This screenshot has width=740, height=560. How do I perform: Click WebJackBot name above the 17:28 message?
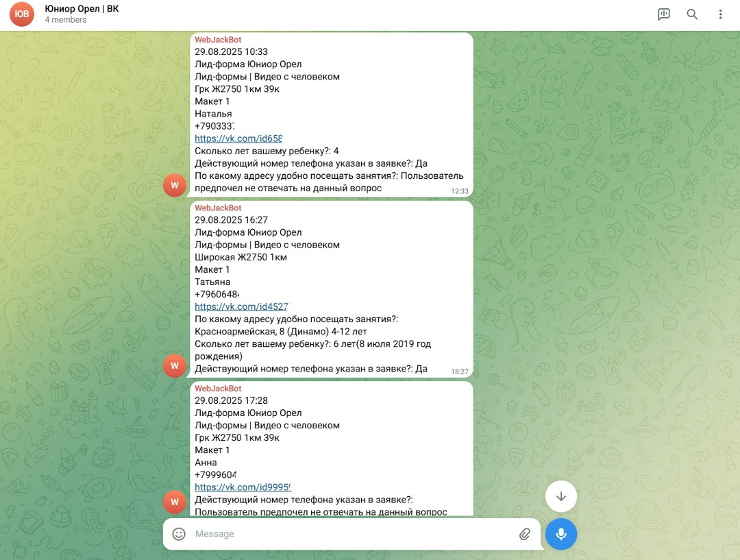(x=218, y=388)
